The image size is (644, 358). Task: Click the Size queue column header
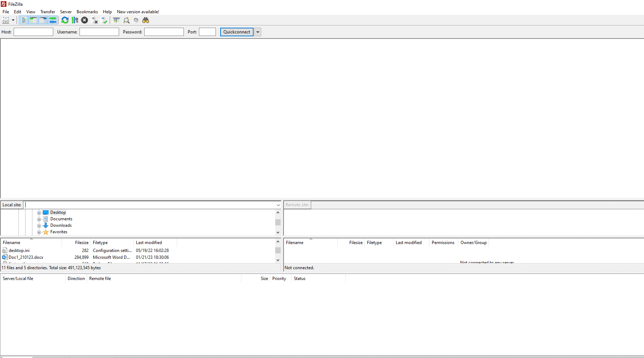[x=256, y=279]
